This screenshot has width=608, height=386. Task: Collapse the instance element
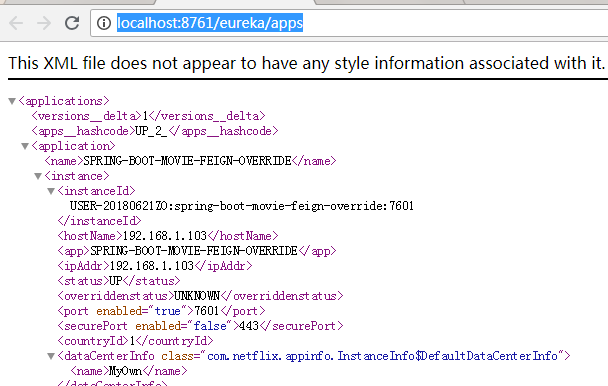[x=38, y=177]
